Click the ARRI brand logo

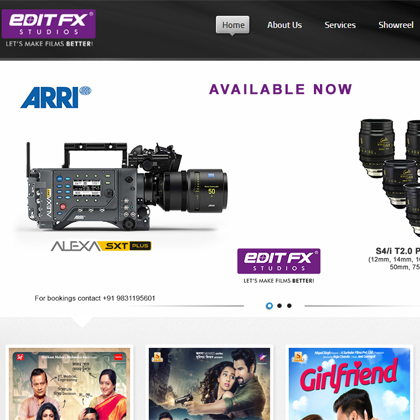[56, 97]
